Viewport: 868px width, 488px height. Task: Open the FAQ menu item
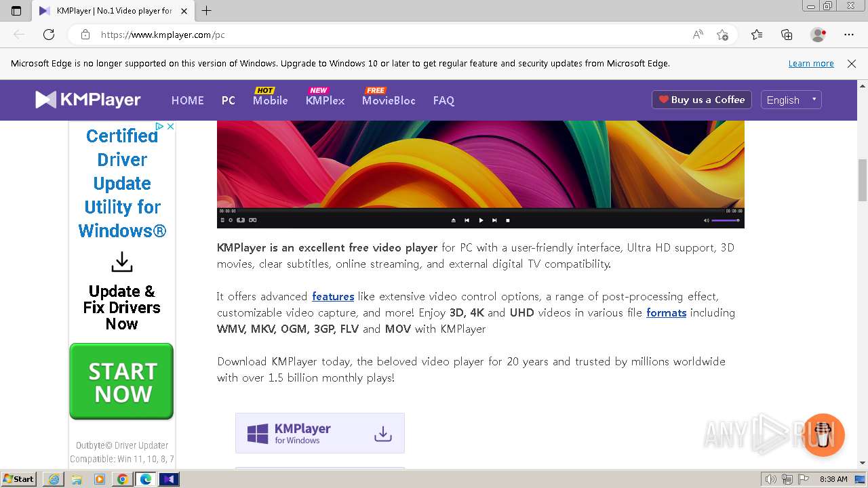coord(443,100)
